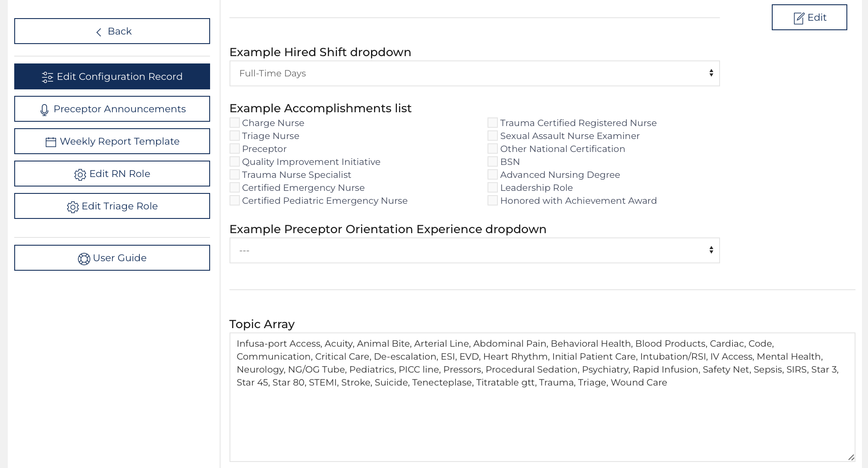Screen dimensions: 868x468
Task: Enable the Leadership Role checkbox
Action: pos(493,188)
